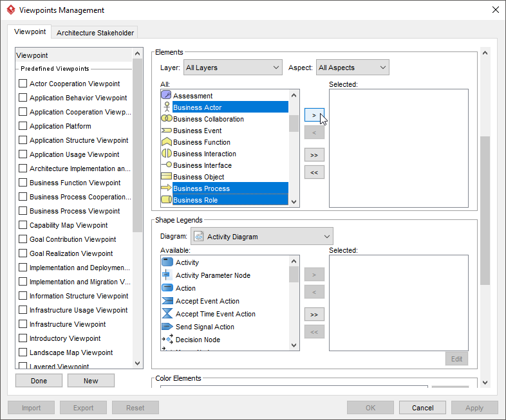Click the Action shape icon
Image resolution: width=506 pixels, height=420 pixels.
click(167, 288)
